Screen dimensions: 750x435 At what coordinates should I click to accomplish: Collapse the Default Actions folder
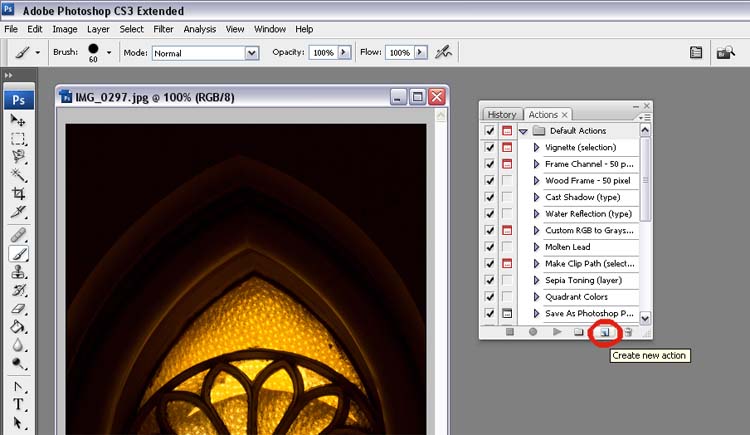pyautogui.click(x=523, y=131)
